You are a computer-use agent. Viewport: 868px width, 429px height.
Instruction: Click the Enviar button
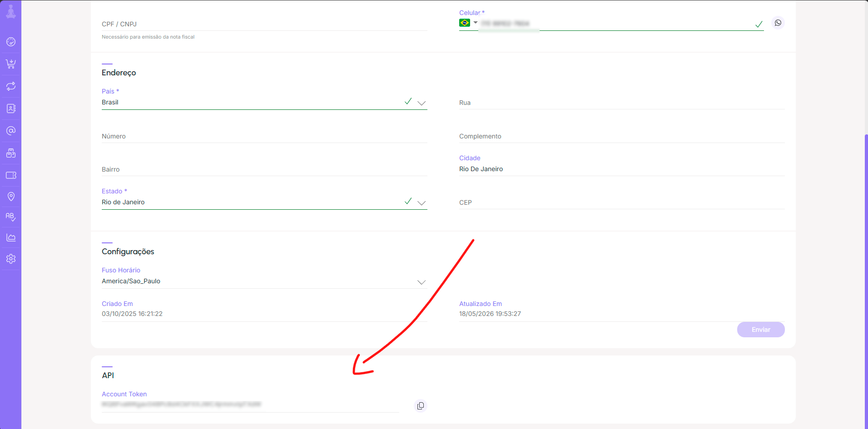pos(761,330)
